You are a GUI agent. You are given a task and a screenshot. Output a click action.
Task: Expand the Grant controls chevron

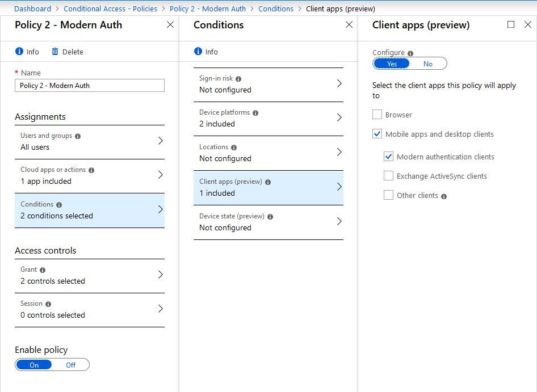[160, 275]
